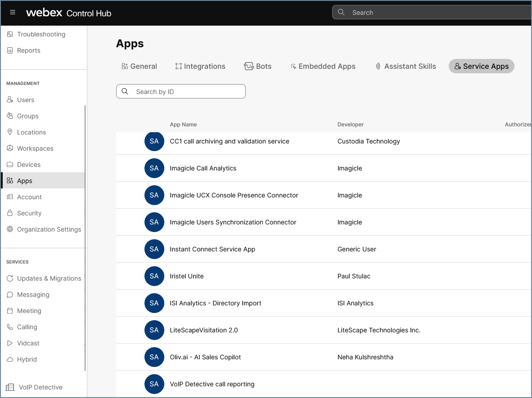Screen dimensions: 532x398
Task: Select the Service Apps tab
Action: tap(482, 66)
